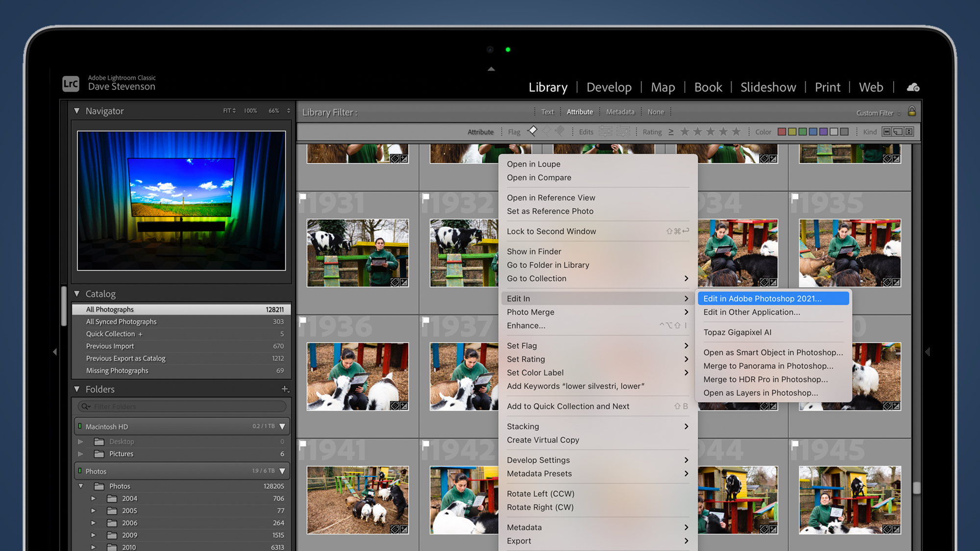Open the Develop module
The image size is (980, 551).
(609, 87)
